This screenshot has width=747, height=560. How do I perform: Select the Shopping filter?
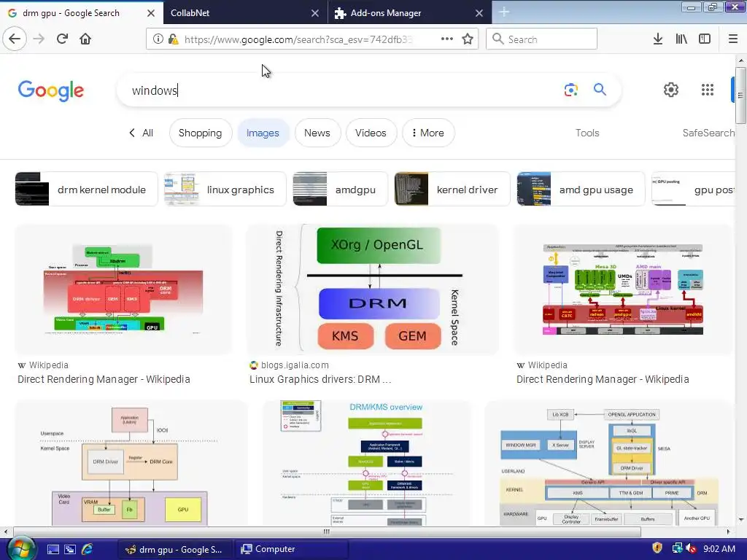coord(200,133)
